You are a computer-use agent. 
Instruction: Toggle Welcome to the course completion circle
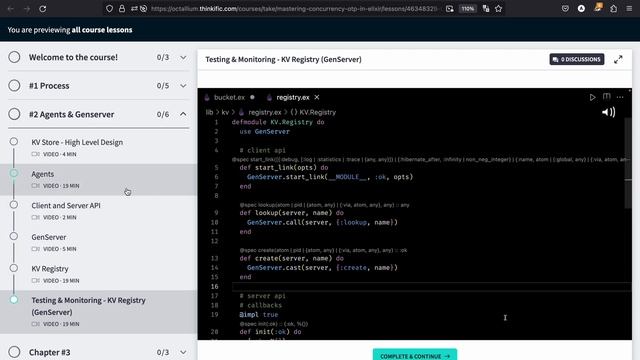[14, 57]
